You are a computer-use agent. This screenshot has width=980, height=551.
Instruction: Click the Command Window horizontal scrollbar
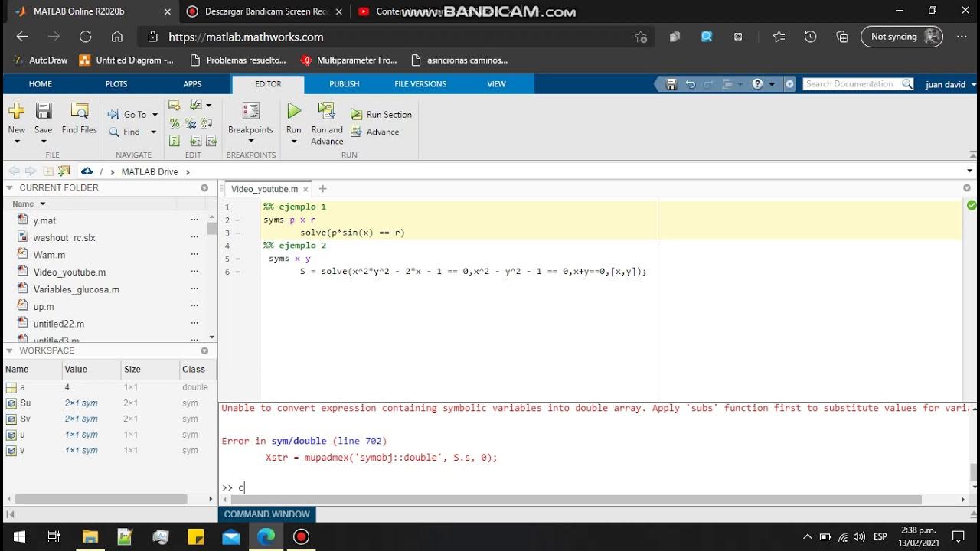point(576,500)
